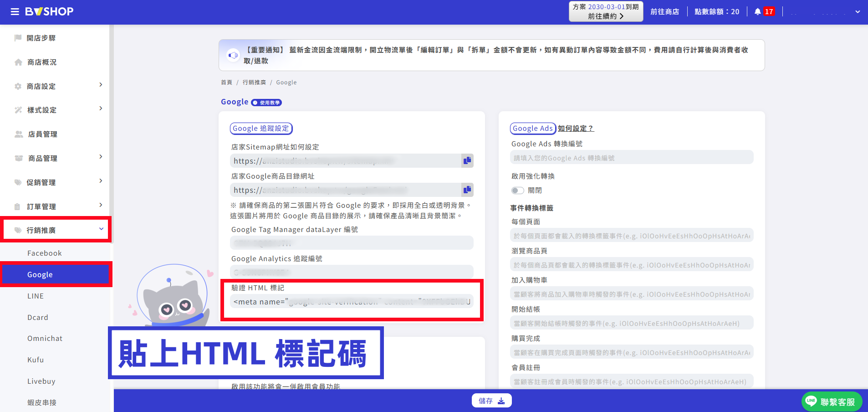Click the people icon beside 店員管理

point(19,134)
